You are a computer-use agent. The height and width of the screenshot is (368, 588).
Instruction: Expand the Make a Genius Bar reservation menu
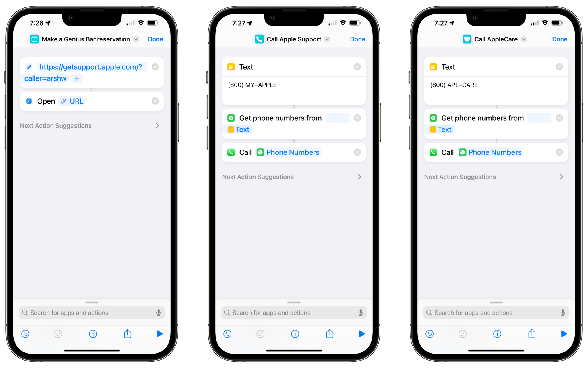point(136,39)
